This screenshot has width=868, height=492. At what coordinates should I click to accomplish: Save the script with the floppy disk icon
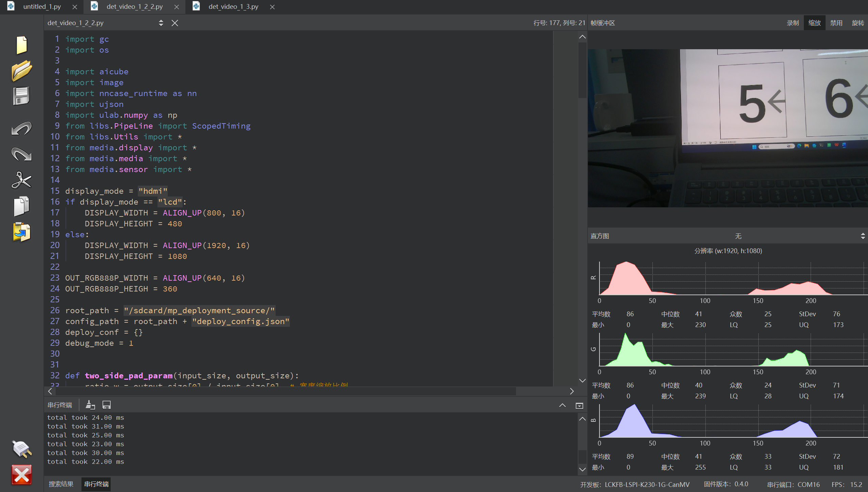[x=22, y=96]
